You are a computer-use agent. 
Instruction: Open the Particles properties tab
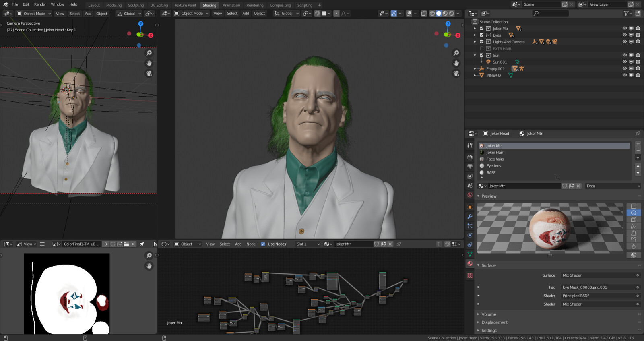point(470,226)
